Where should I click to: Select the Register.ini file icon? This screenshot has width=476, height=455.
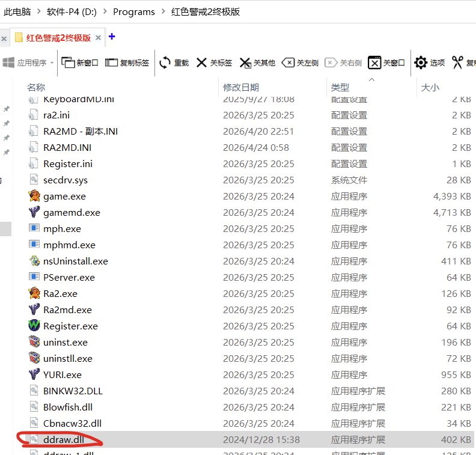pyautogui.click(x=34, y=163)
